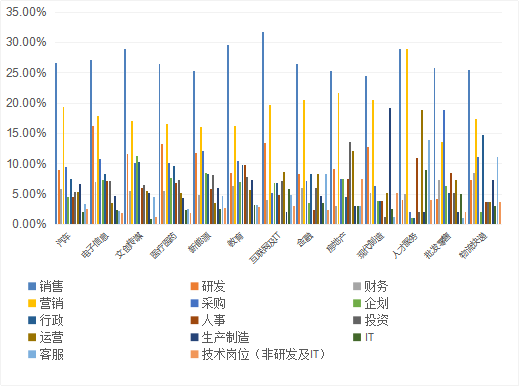Click the 20.00% y-axis label

point(26,103)
